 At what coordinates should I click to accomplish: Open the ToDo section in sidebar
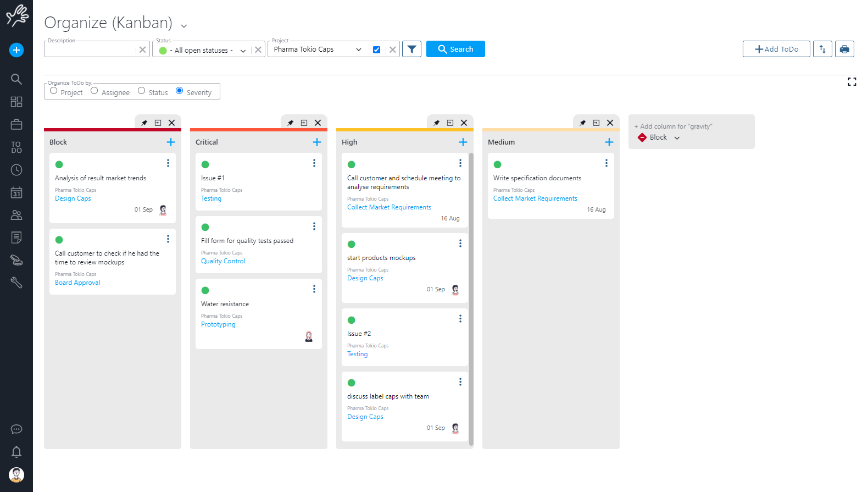point(16,147)
